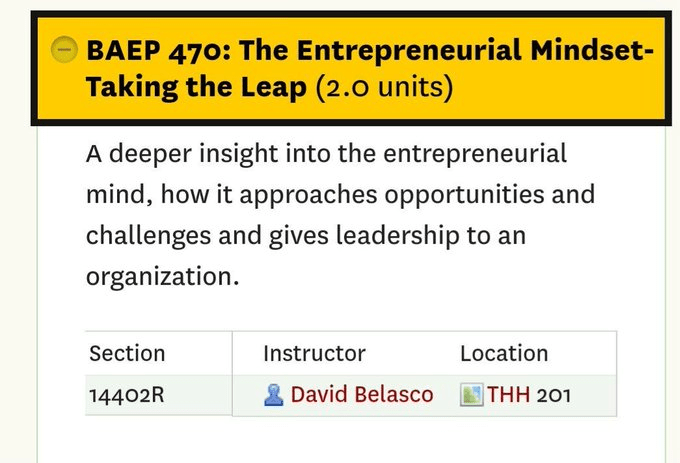This screenshot has width=680, height=463.
Task: Open the map icon next to THH
Action: pyautogui.click(x=471, y=395)
